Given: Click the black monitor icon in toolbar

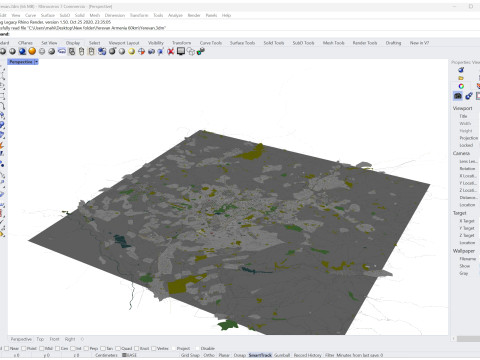Looking at the screenshot, I should (x=181, y=51).
